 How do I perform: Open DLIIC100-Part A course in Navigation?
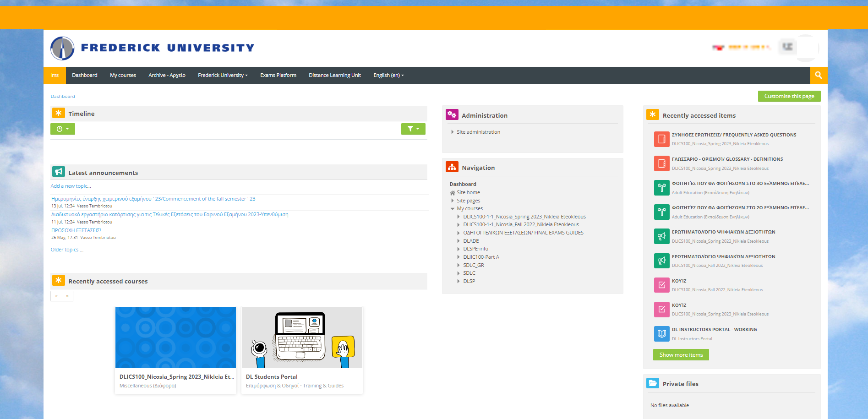coord(481,257)
